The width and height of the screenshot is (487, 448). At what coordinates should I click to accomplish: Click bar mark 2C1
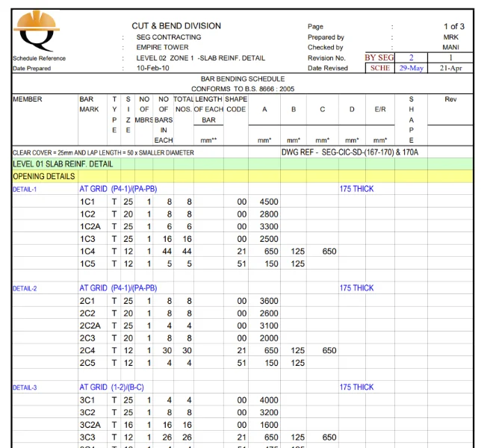click(87, 301)
